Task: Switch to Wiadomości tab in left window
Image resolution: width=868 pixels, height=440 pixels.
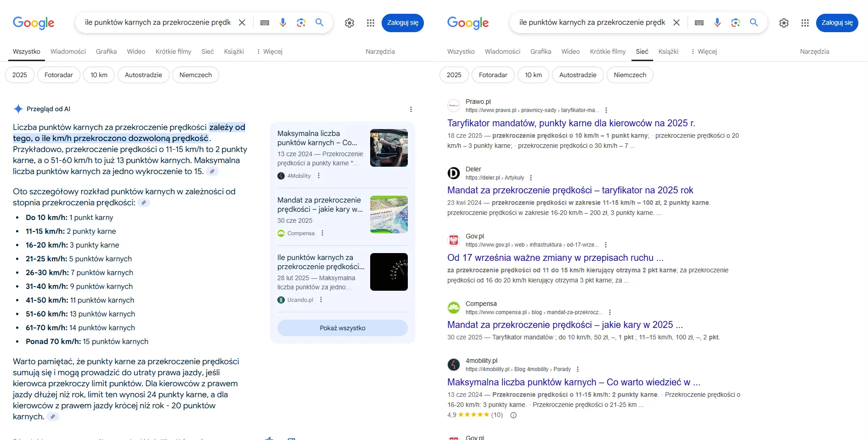Action: (68, 51)
